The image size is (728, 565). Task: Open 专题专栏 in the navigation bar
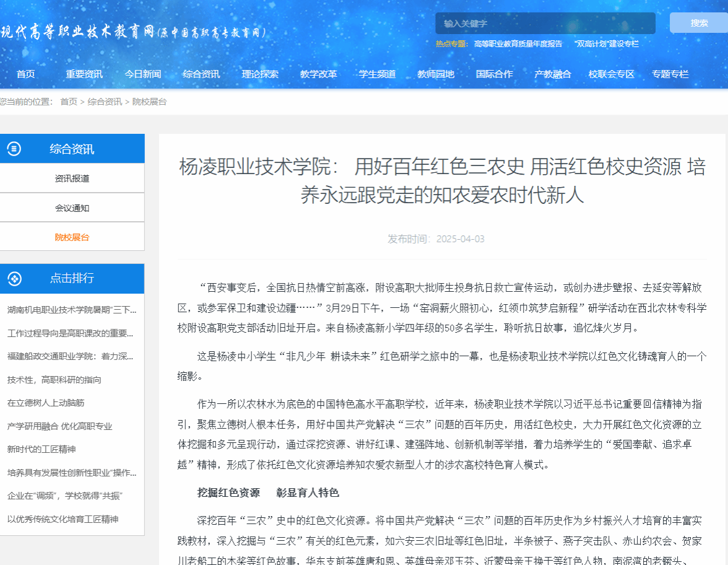coord(670,74)
